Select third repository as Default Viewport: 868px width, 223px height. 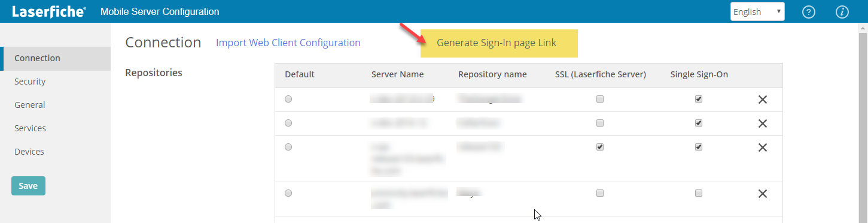pyautogui.click(x=288, y=147)
